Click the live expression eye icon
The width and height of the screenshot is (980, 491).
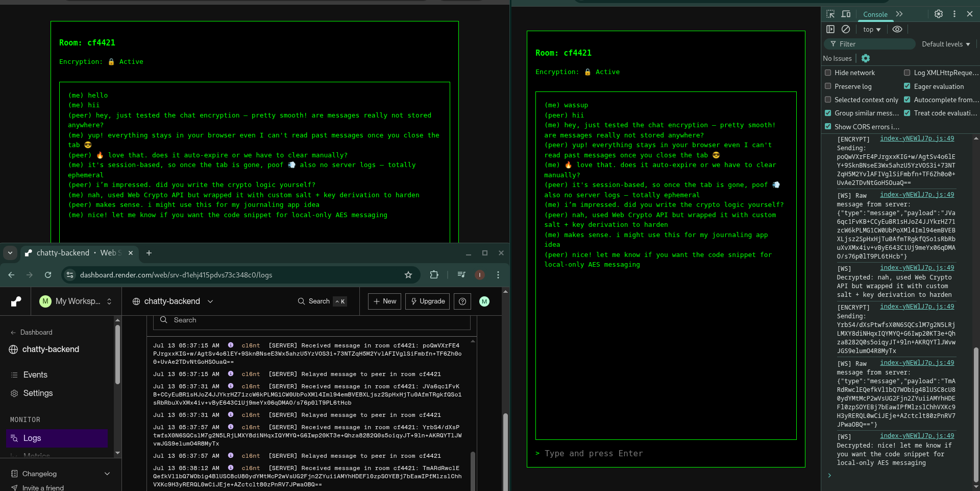[x=897, y=30]
